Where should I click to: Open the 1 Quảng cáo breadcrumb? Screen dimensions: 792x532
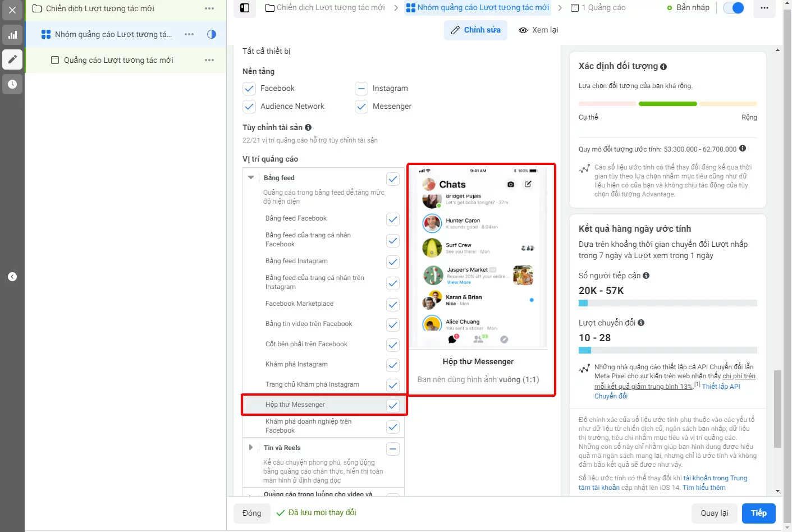click(598, 8)
